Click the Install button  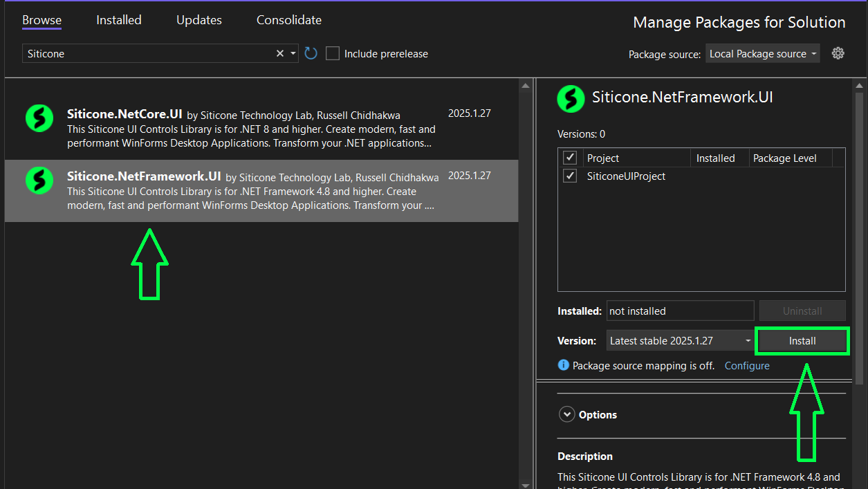(x=802, y=341)
